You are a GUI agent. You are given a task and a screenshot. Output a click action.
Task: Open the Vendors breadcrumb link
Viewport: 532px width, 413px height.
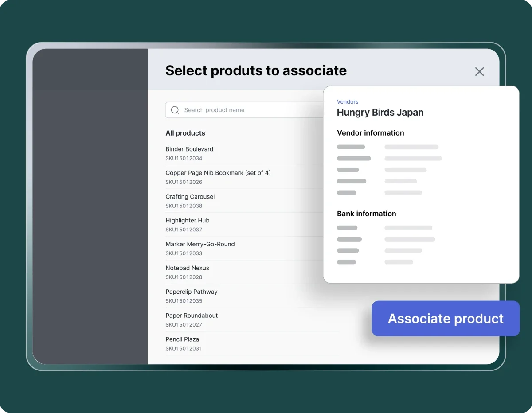coord(348,102)
